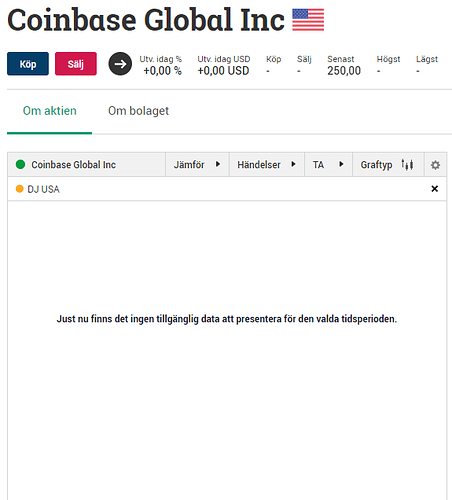Click the red Sälj button
Screen dimensions: 452x500
[x=76, y=64]
